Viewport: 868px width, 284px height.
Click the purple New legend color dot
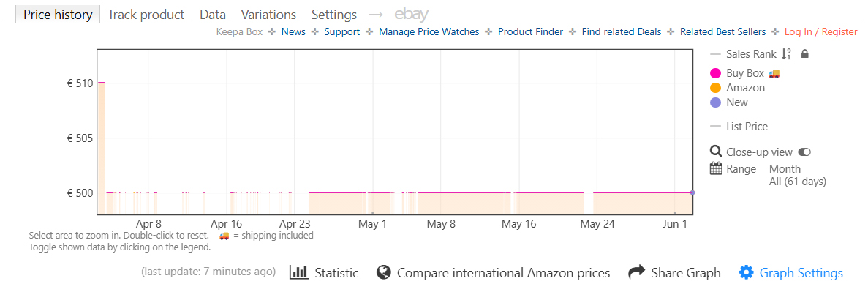click(x=716, y=102)
